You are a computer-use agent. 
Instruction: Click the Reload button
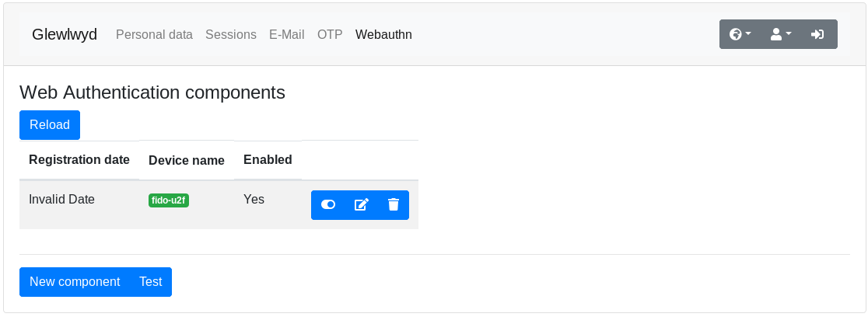(50, 125)
